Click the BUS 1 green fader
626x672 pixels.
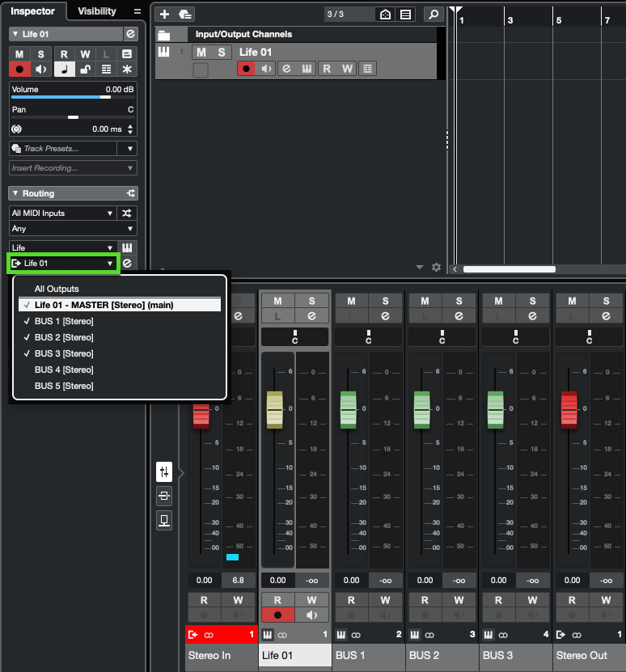(348, 410)
